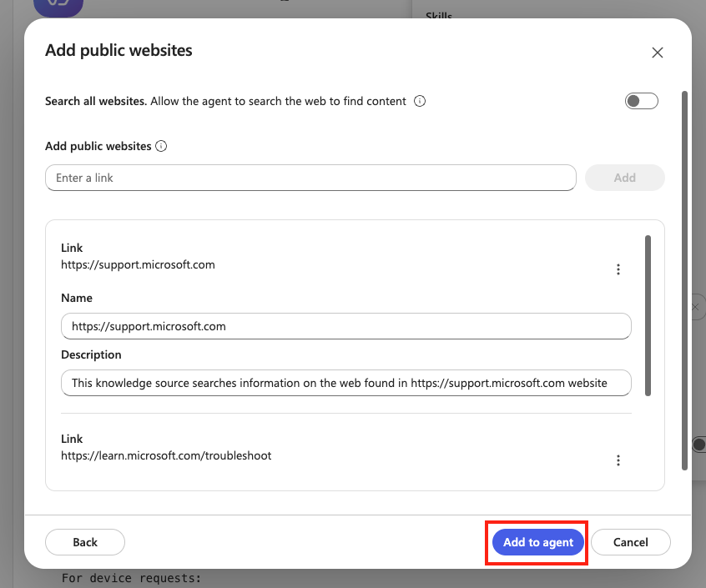The width and height of the screenshot is (706, 588).
Task: Click the Name label
Action: click(x=77, y=298)
